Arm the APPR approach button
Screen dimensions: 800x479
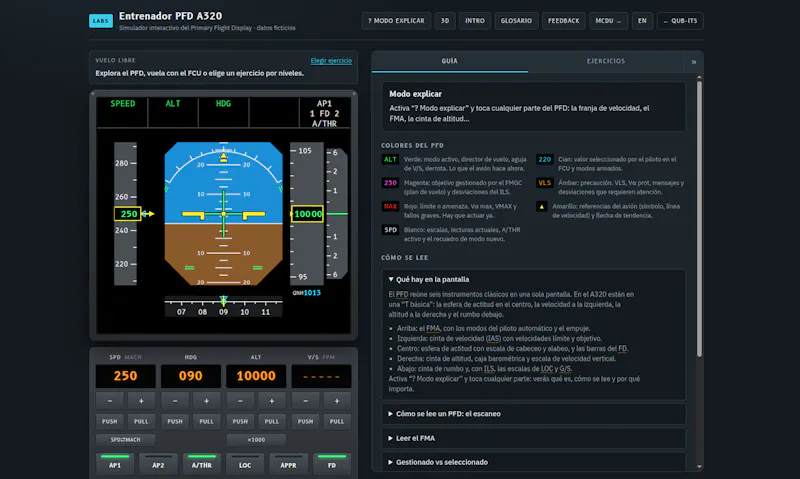click(288, 464)
